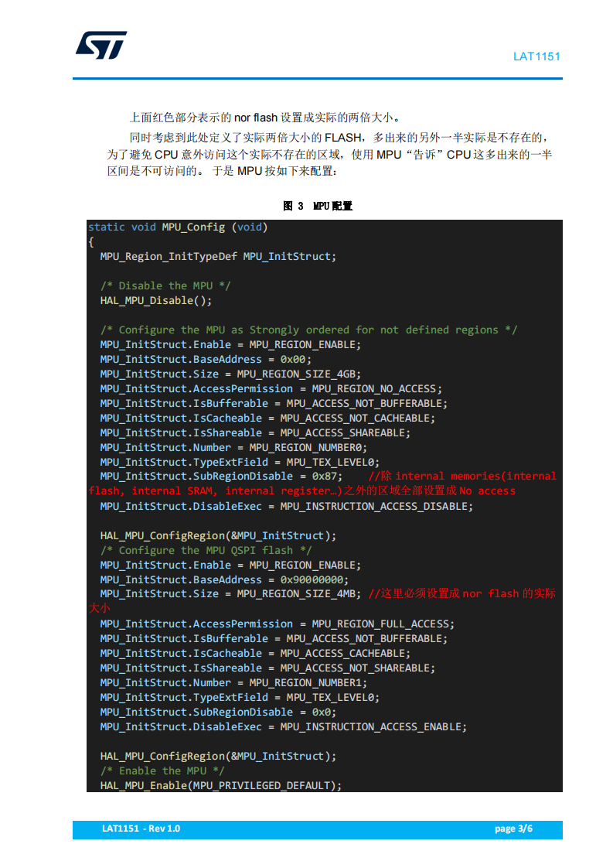Screen dimensions: 613x868
Task: Click the 'page 3/6' footer indicator
Action: coord(513,829)
